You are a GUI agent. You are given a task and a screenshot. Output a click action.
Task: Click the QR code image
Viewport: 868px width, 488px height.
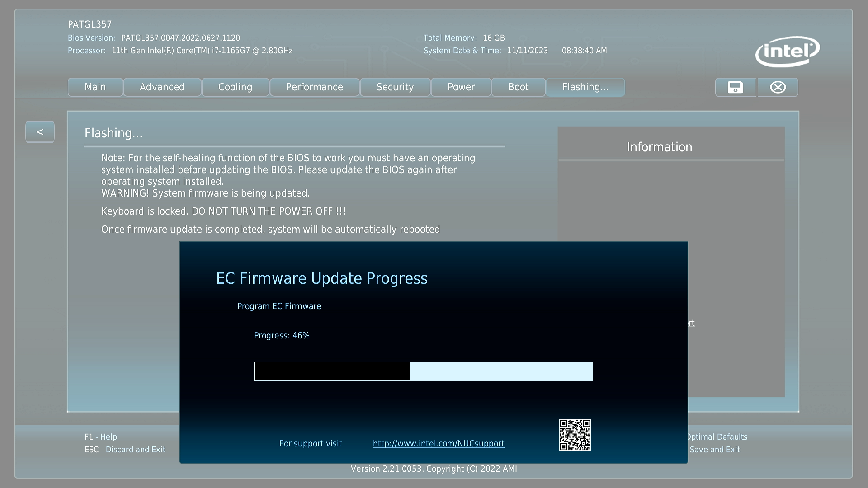pos(575,435)
